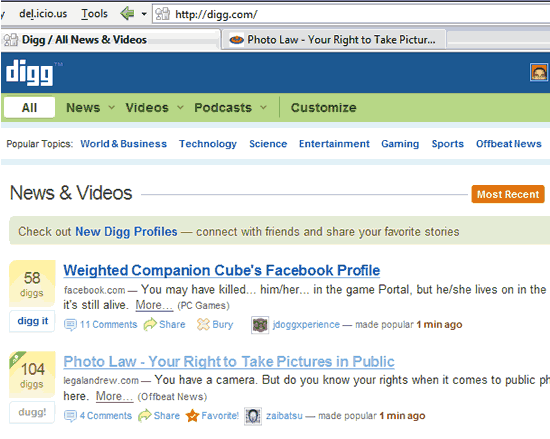Image resolution: width=550 pixels, height=439 pixels.
Task: Open the Tools menu
Action: (94, 14)
